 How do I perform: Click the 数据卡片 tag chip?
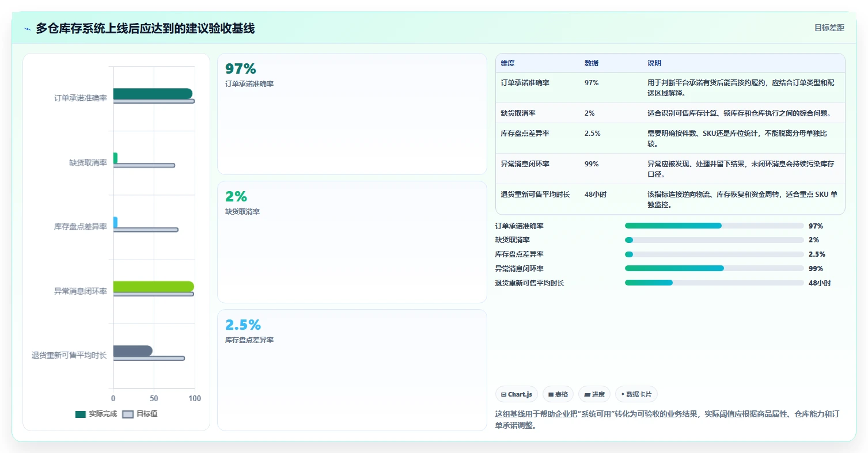(x=636, y=394)
